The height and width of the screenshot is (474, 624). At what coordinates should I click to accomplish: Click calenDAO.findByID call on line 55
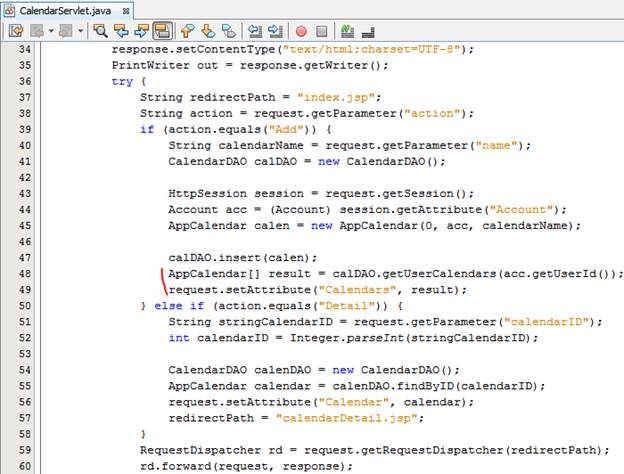pyautogui.click(x=435, y=386)
